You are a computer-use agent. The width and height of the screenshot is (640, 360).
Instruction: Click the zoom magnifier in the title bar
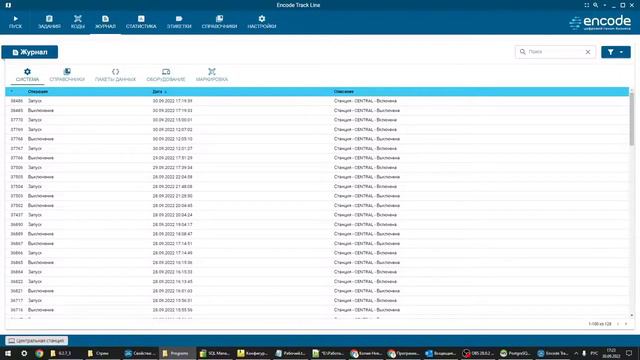[x=596, y=5]
